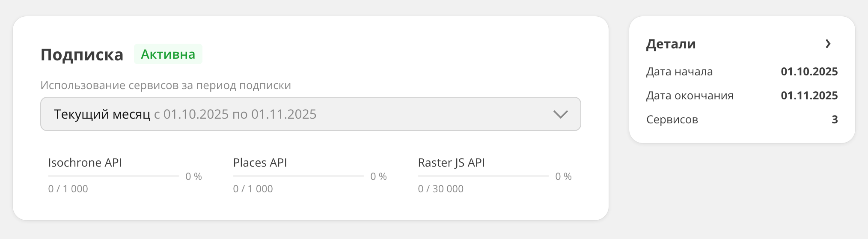
Task: Expand the subscription period dropdown arrow
Action: click(560, 114)
